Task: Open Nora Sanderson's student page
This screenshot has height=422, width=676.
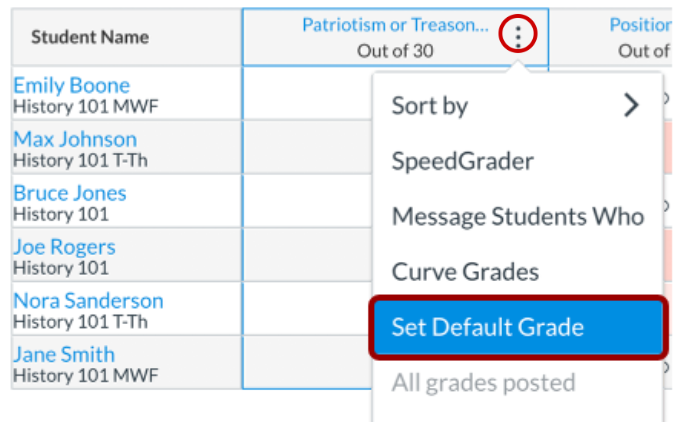Action: [88, 301]
